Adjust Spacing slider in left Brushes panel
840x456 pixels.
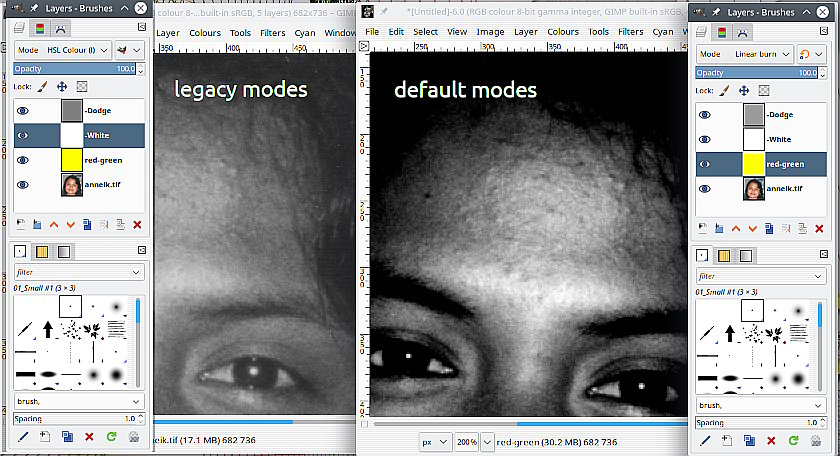point(74,418)
